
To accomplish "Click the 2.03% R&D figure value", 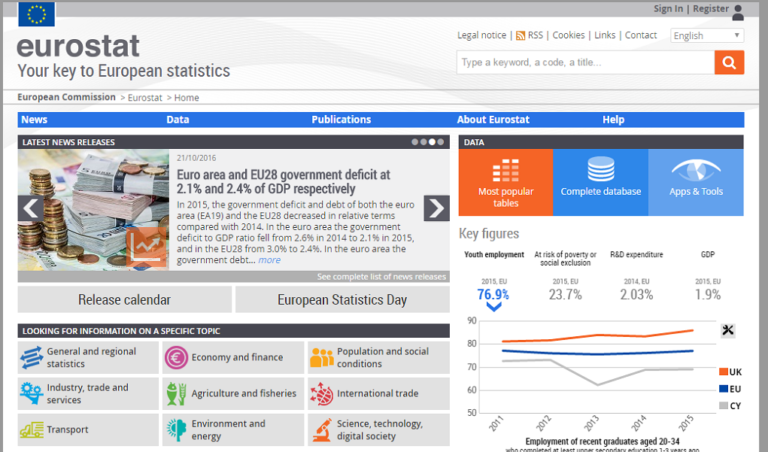I will [636, 295].
